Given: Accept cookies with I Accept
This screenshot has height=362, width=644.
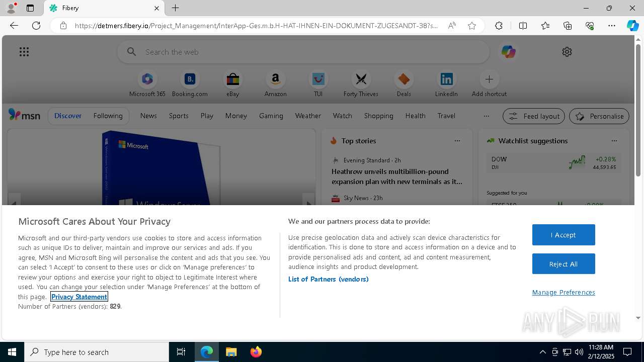Looking at the screenshot, I should [x=563, y=235].
